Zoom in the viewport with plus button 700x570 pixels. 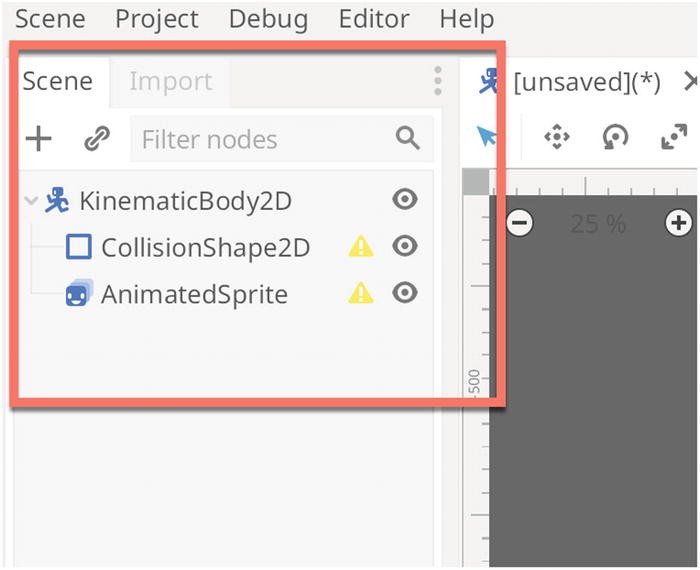(x=679, y=222)
